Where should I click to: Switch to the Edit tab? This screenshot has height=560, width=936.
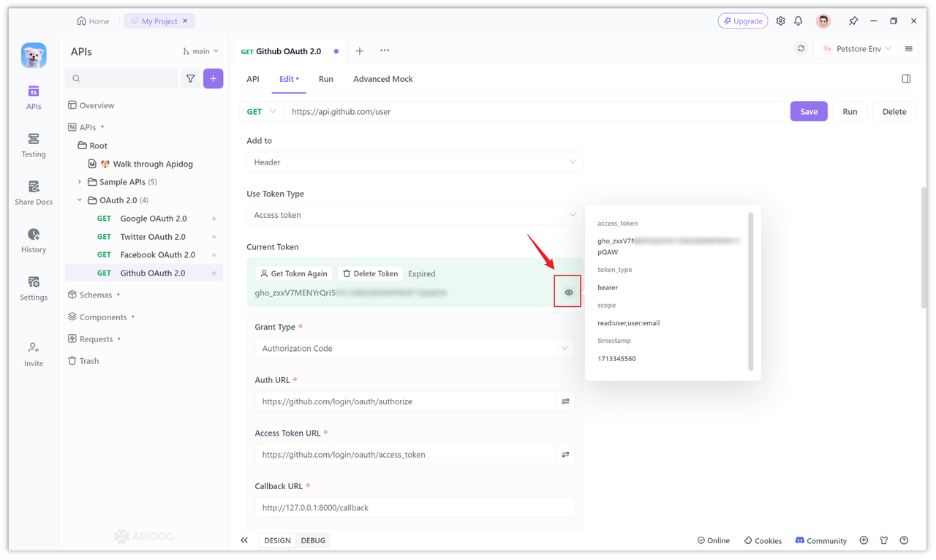[289, 79]
